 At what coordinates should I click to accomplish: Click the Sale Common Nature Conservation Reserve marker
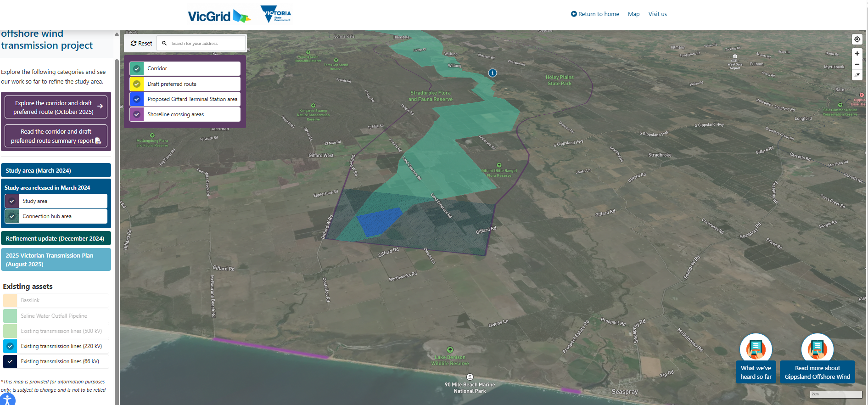point(840,105)
